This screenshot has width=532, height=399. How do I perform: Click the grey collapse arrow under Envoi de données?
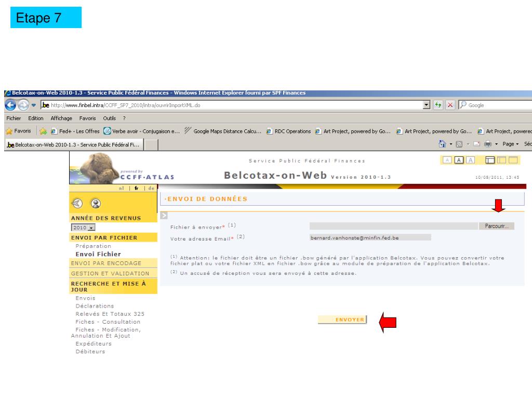coord(164,215)
